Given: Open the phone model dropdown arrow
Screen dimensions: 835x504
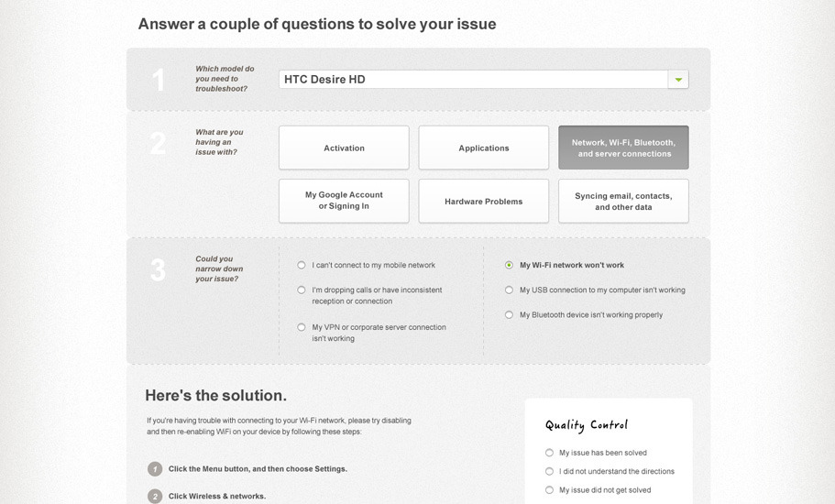Looking at the screenshot, I should [678, 80].
